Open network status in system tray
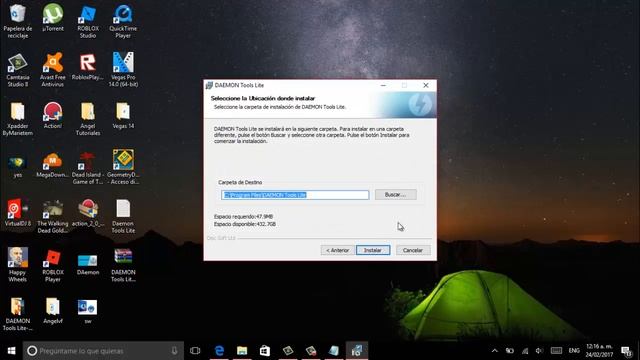This screenshot has width=640, height=360. tap(525, 351)
